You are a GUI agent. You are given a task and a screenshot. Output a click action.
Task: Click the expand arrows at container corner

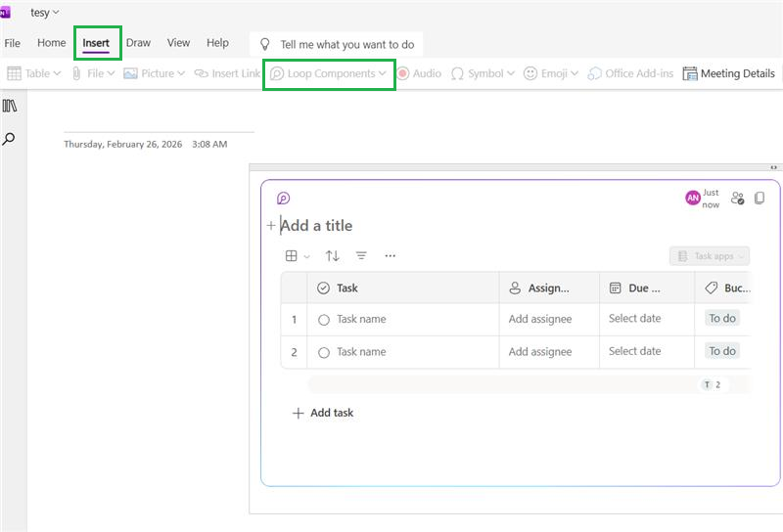tap(773, 167)
